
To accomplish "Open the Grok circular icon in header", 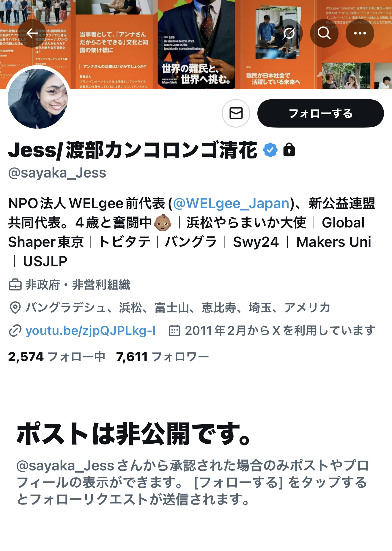I will point(289,33).
